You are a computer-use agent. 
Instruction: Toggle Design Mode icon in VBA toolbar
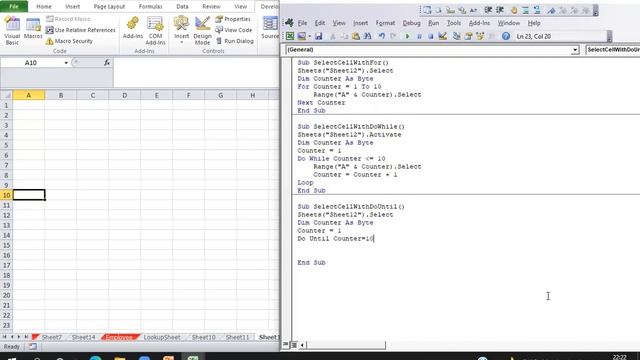[442, 36]
